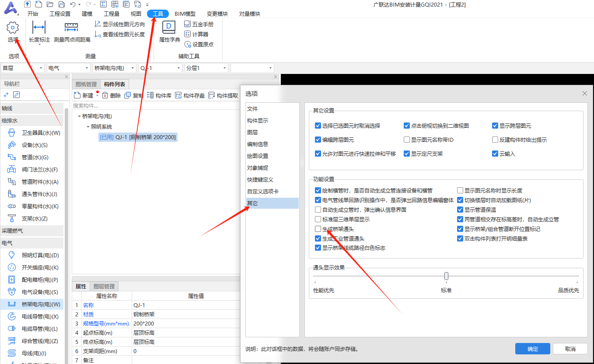Viewport: 594px width, 364px height.
Task: Open the 构件库 library
Action: coord(159,95)
